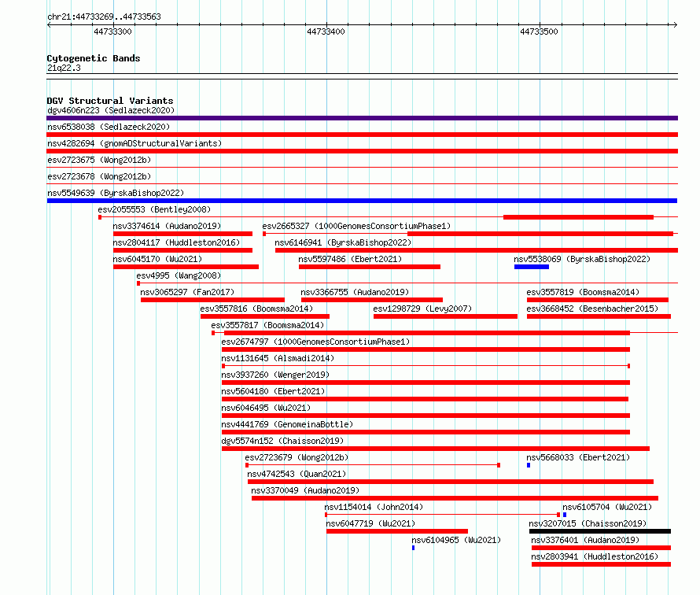Click the purple dgv4606n223 variant bar
This screenshot has width=700, height=595.
point(362,118)
